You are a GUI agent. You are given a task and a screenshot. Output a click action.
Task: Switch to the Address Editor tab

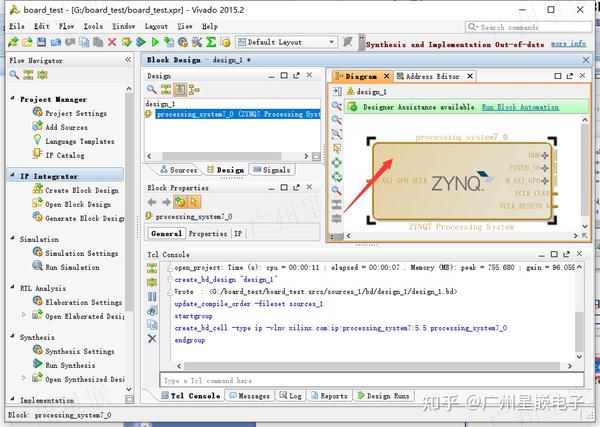[431, 76]
